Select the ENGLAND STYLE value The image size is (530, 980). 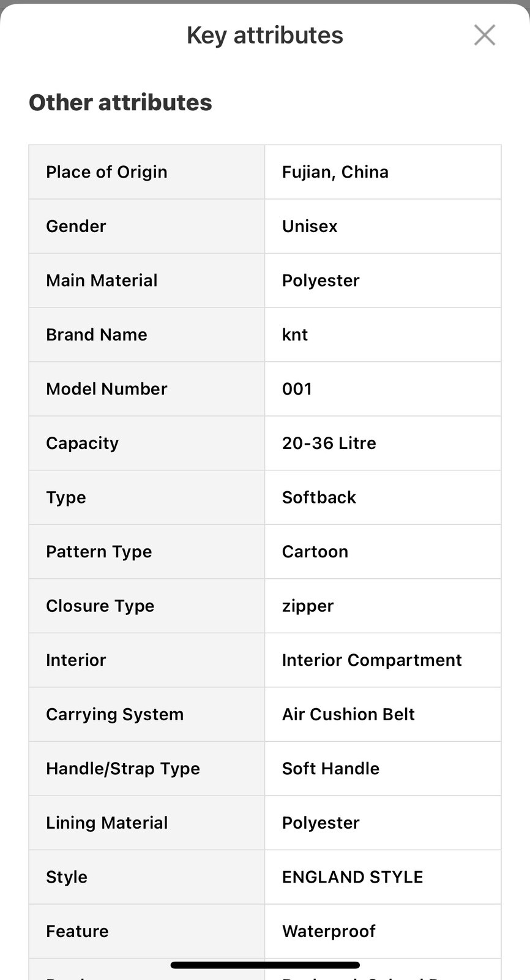(353, 877)
